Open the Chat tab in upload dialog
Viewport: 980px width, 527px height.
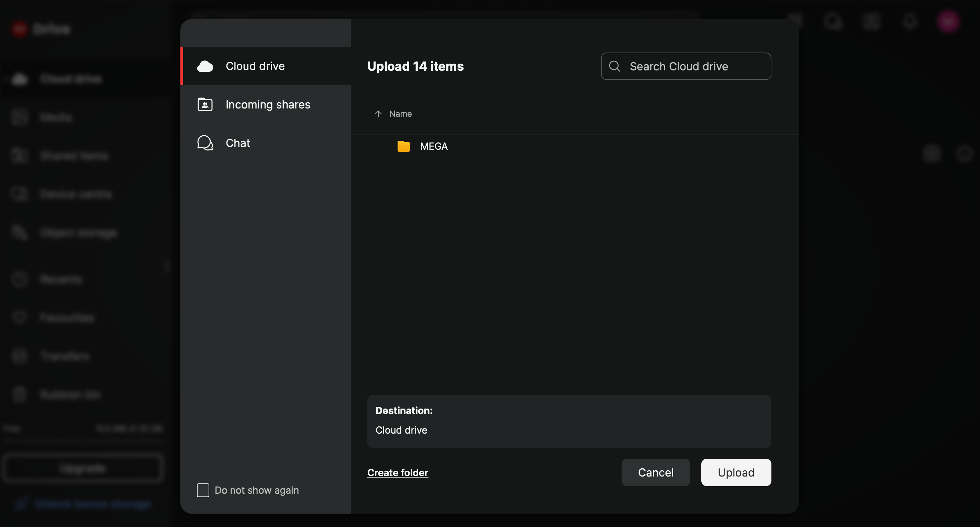[x=266, y=143]
